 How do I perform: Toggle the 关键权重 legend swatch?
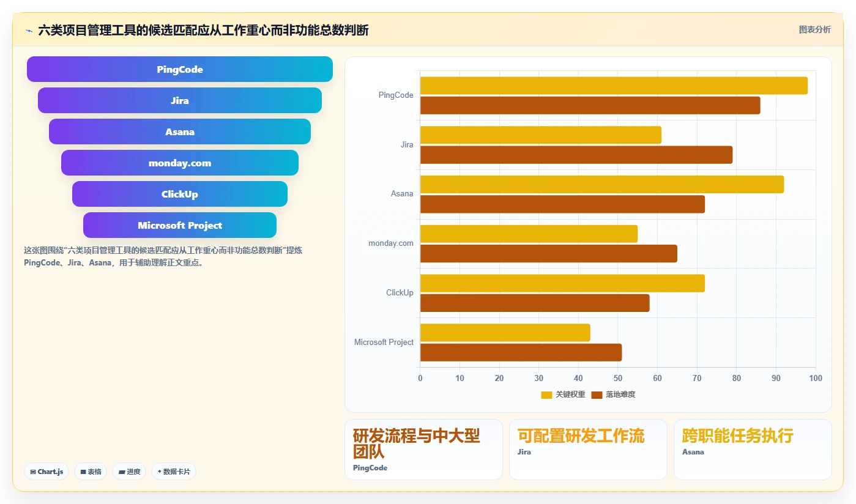[546, 395]
